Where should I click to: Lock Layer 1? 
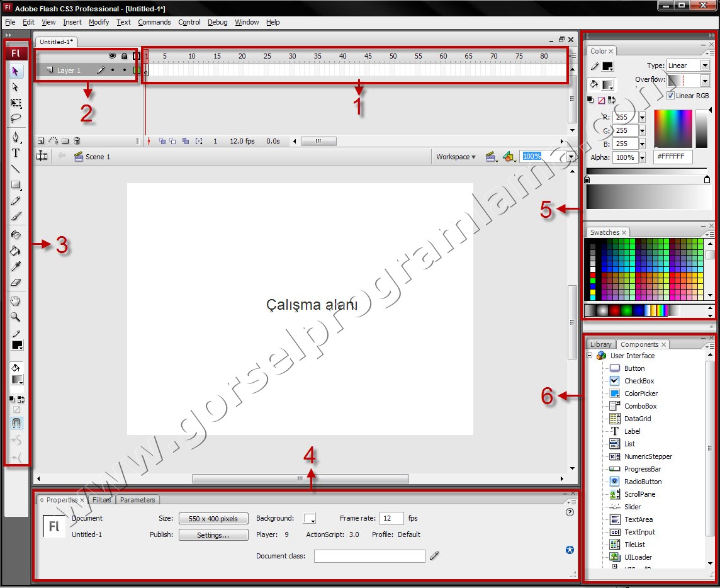tap(125, 71)
